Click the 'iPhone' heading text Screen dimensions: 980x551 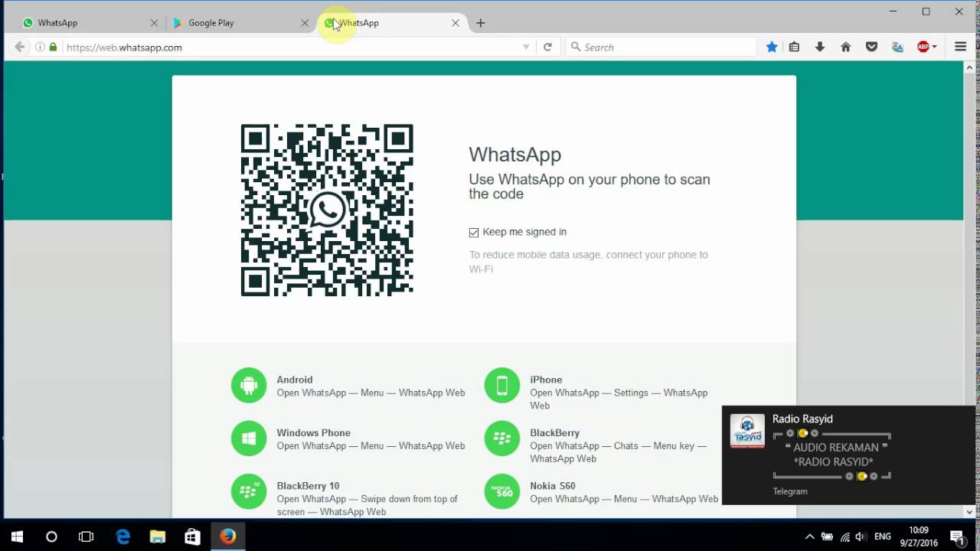(546, 380)
